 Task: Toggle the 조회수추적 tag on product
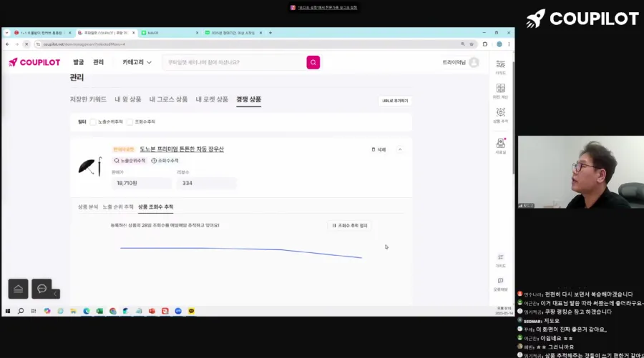pos(165,161)
